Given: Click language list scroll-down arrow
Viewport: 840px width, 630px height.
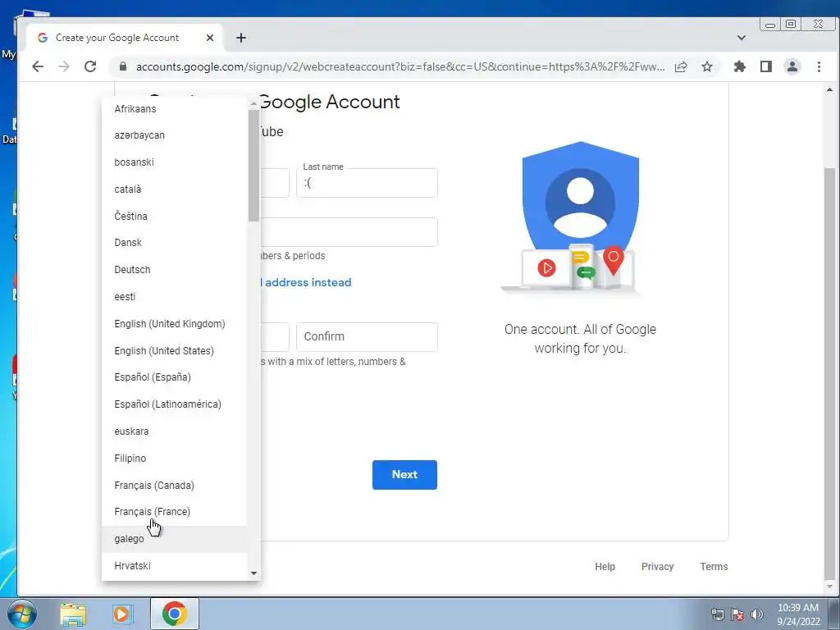Looking at the screenshot, I should click(x=253, y=573).
